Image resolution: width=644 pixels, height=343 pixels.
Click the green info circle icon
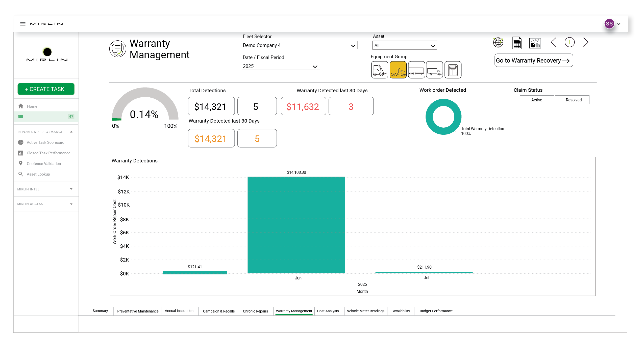point(569,42)
